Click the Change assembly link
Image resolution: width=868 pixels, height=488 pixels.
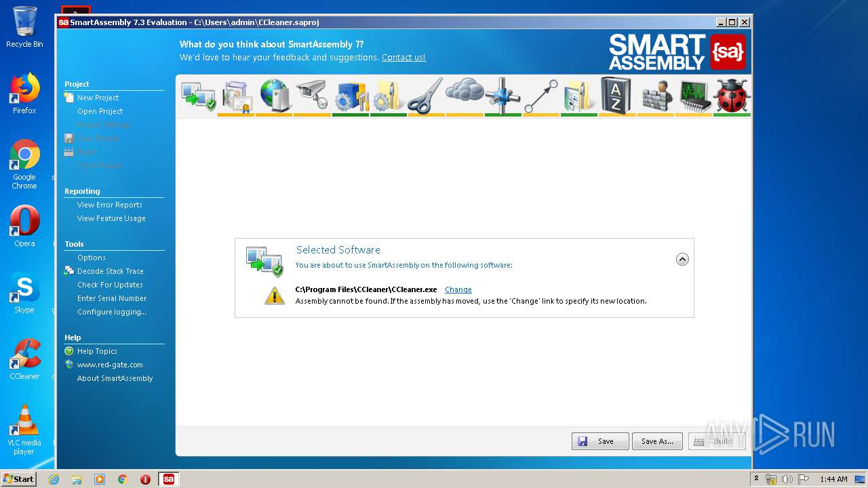[458, 289]
